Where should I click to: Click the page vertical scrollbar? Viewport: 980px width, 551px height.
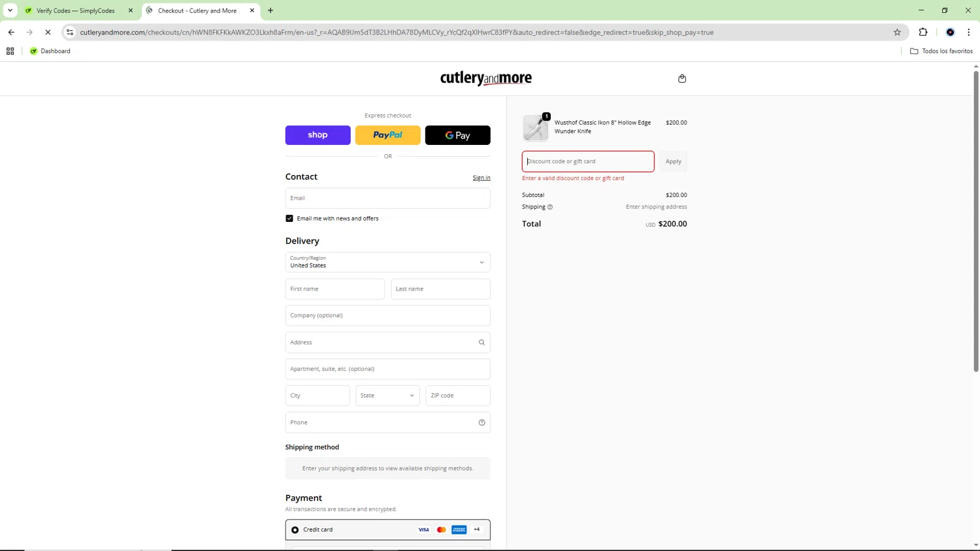click(x=976, y=222)
